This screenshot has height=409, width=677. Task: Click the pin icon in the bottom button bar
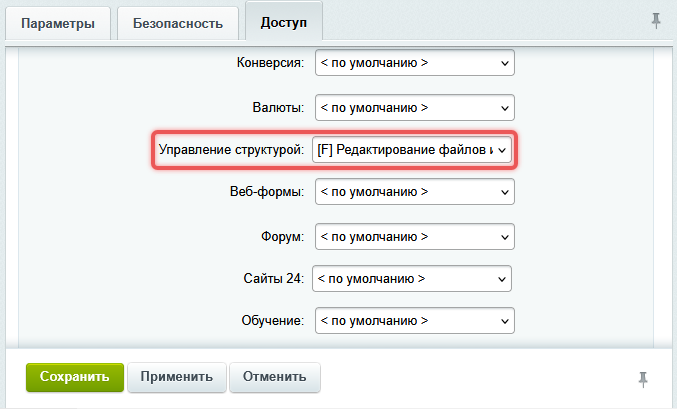coord(643,378)
